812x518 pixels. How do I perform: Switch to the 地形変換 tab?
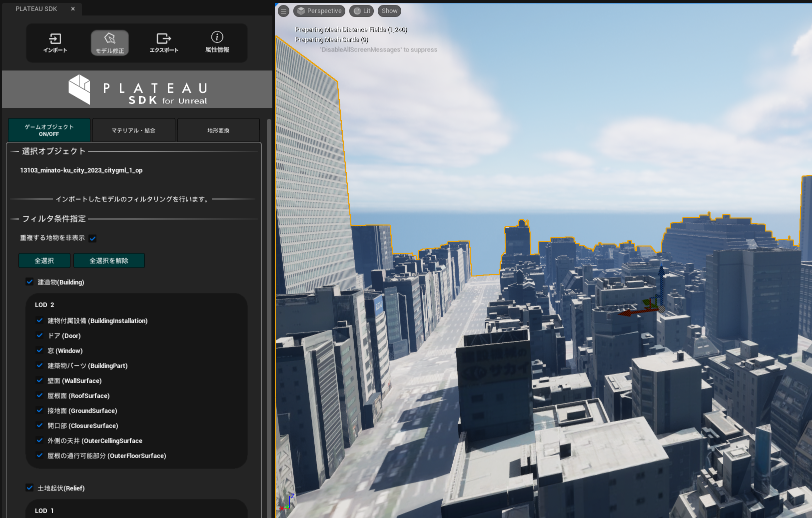pos(218,130)
